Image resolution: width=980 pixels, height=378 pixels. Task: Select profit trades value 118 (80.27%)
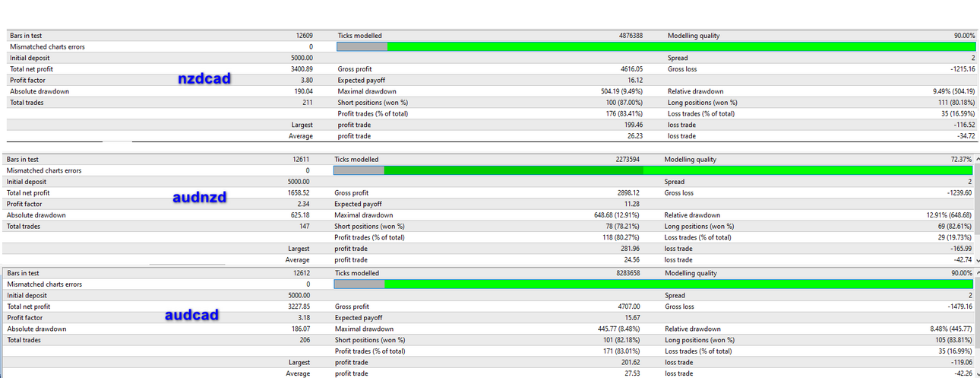[621, 237]
